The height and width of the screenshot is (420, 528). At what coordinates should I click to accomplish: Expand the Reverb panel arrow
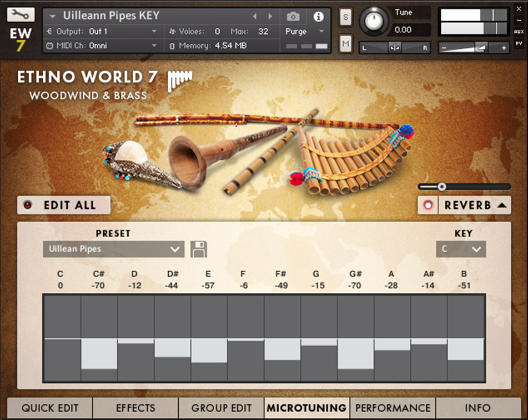502,205
